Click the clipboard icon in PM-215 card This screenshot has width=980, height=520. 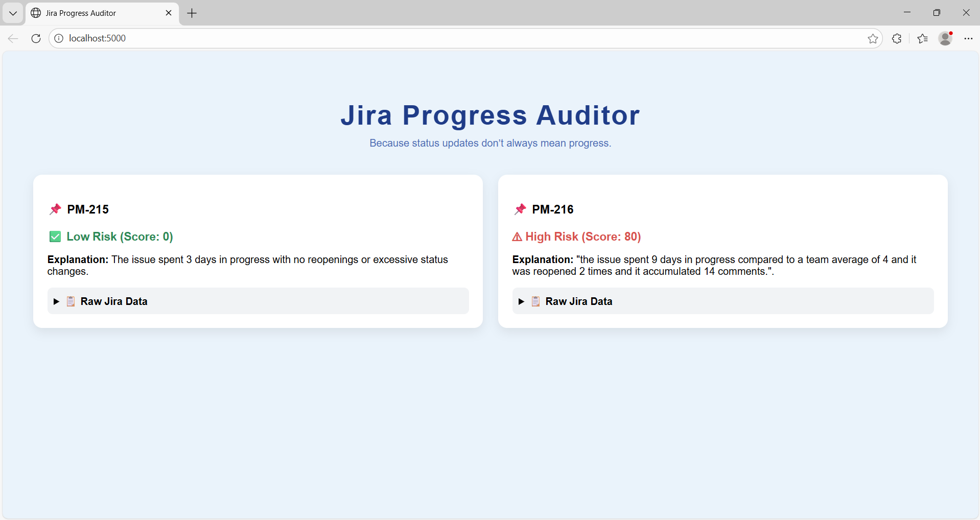(71, 301)
